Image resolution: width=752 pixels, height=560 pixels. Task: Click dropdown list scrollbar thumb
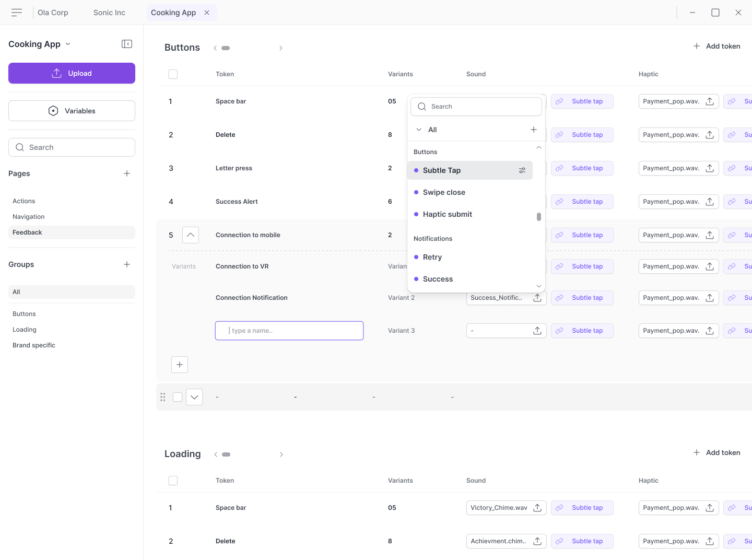(539, 217)
